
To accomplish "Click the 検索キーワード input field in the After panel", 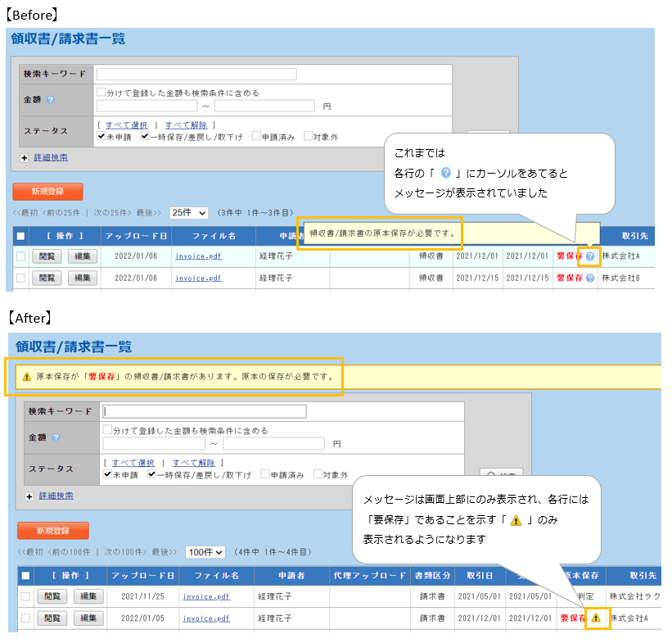I will [x=205, y=411].
